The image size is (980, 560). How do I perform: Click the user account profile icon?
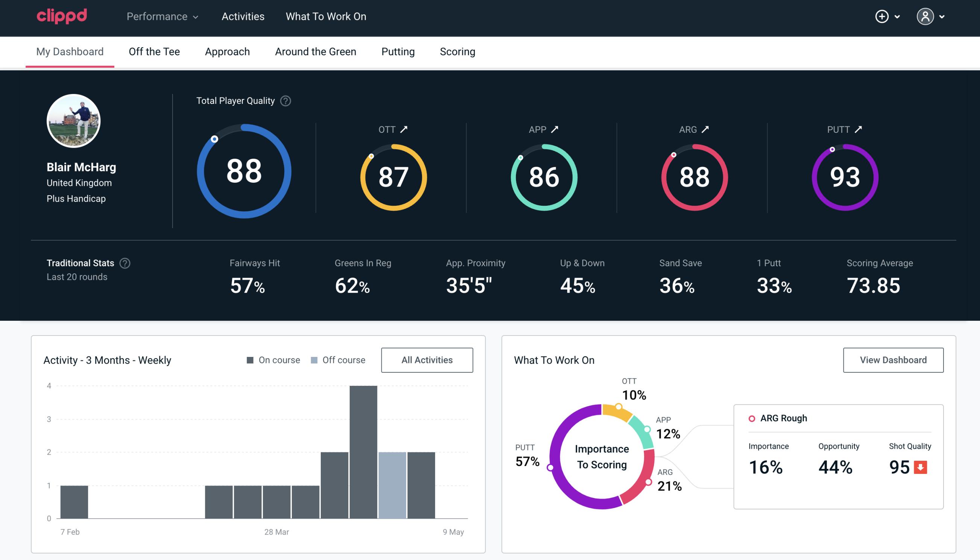coord(925,17)
